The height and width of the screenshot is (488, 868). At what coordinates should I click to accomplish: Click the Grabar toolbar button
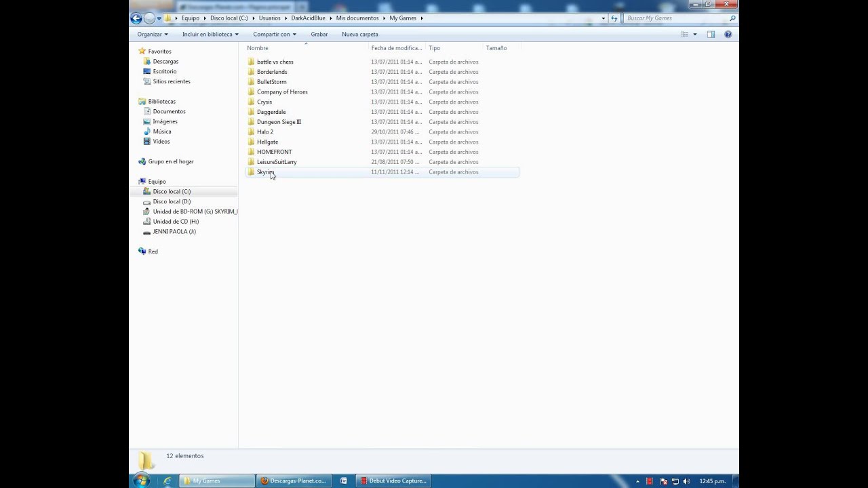[319, 34]
